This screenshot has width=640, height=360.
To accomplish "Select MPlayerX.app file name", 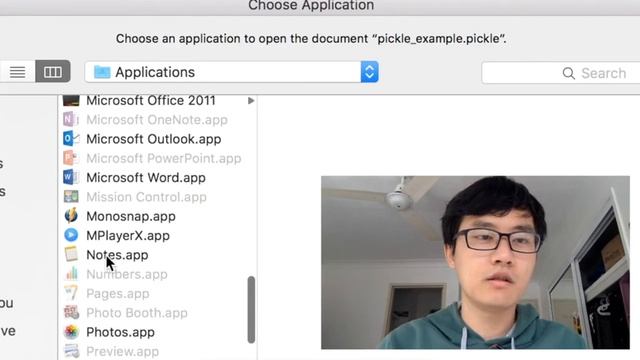I will [128, 236].
